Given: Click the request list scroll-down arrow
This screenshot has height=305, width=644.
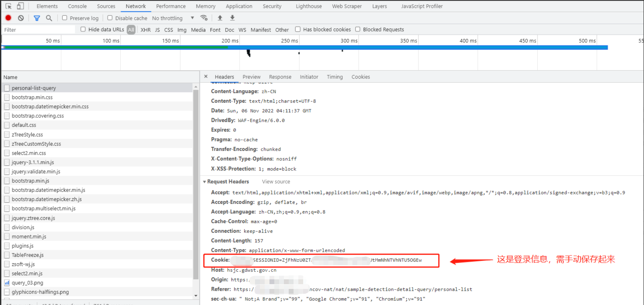Looking at the screenshot, I should point(196,296).
